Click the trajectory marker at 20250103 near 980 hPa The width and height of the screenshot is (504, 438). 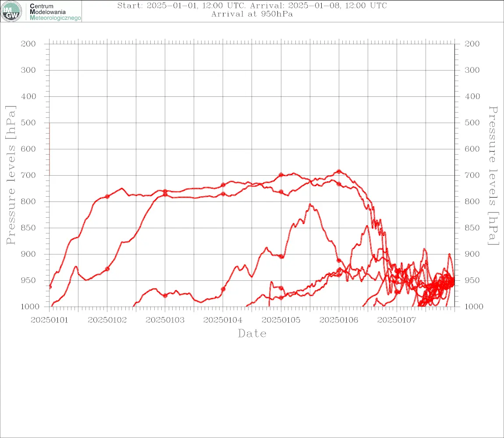tap(165, 296)
